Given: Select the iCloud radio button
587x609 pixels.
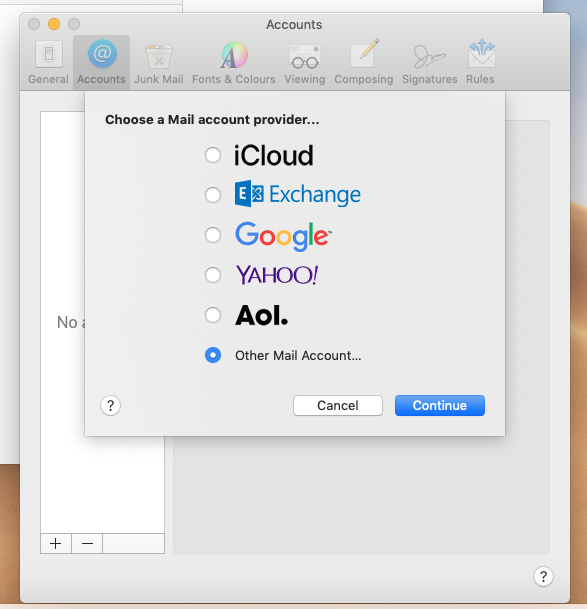Looking at the screenshot, I should (213, 155).
